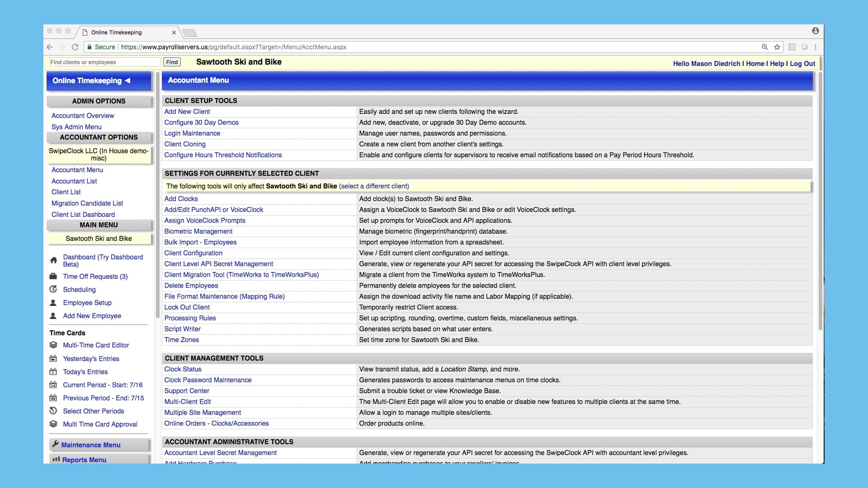Click the Multi-Time Card Editor stacked-cards icon
This screenshot has height=488, width=868.
point(53,345)
